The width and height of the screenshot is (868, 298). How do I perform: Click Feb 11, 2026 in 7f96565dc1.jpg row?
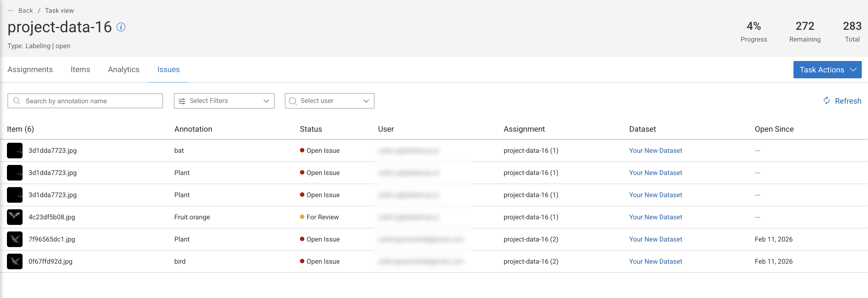[774, 239]
